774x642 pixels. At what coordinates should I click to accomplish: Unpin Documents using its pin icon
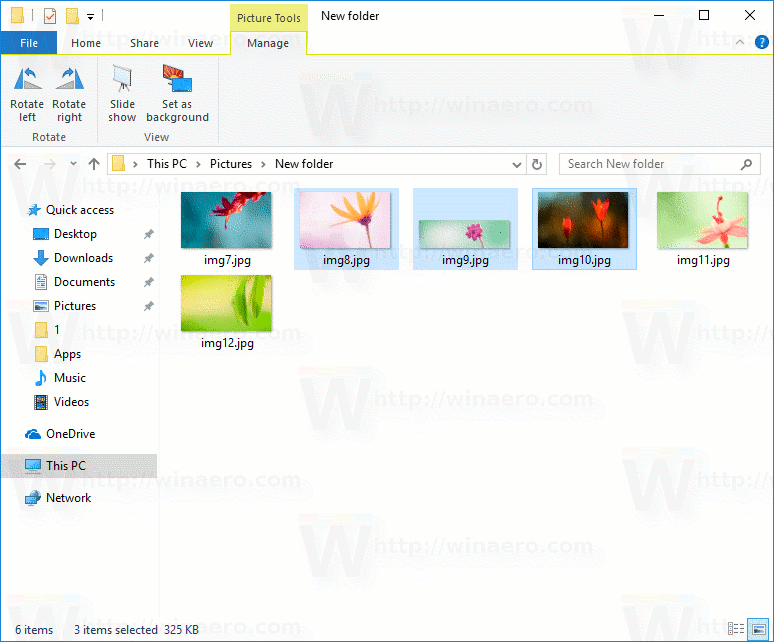point(149,282)
